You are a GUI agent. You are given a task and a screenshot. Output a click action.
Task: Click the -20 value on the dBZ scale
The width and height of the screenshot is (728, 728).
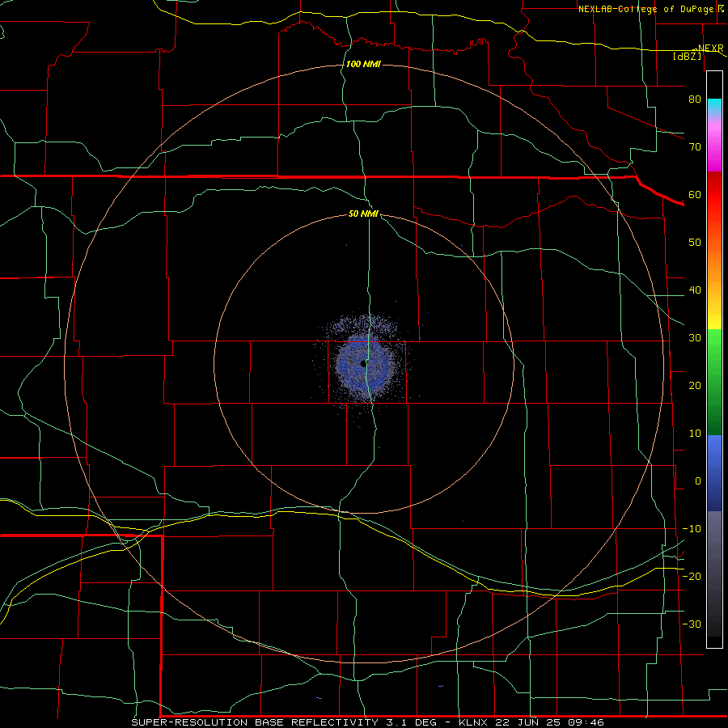[x=692, y=576]
